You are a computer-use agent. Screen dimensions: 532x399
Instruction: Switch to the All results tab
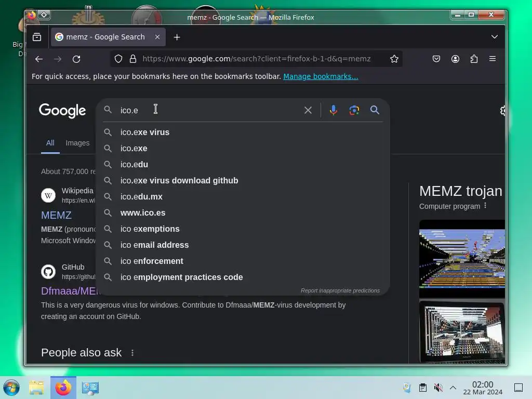50,143
